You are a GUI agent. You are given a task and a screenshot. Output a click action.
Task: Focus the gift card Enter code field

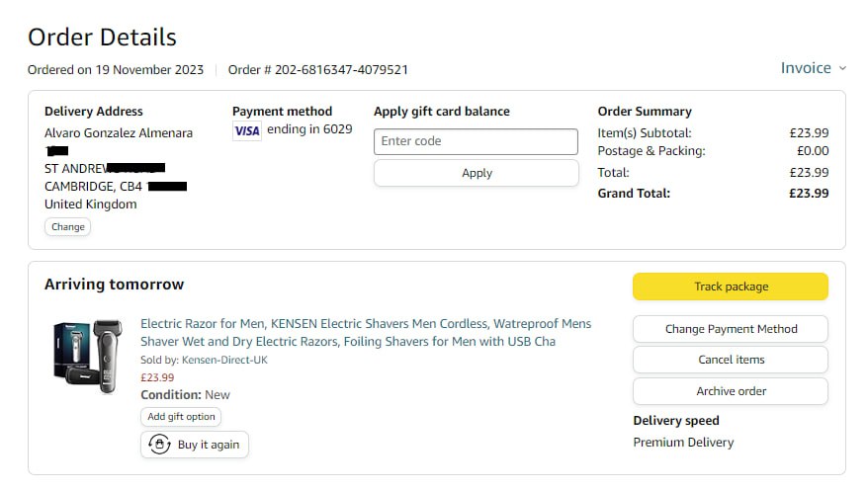tap(476, 141)
